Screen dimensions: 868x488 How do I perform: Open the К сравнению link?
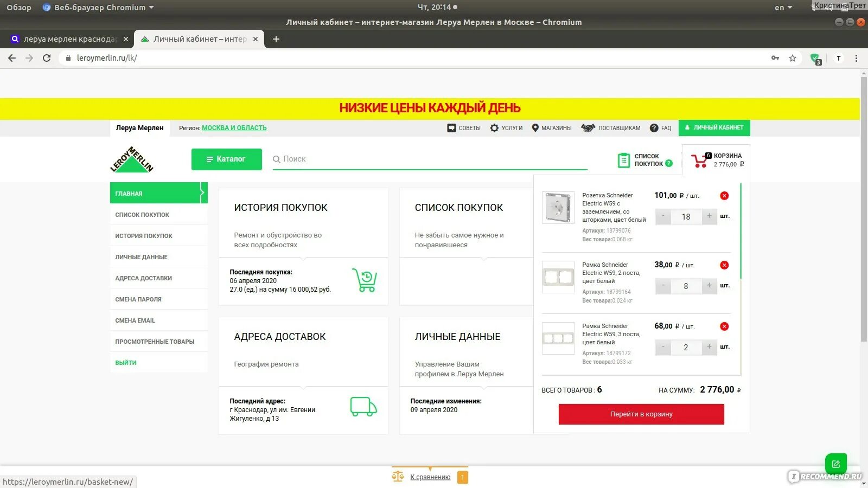pos(430,477)
